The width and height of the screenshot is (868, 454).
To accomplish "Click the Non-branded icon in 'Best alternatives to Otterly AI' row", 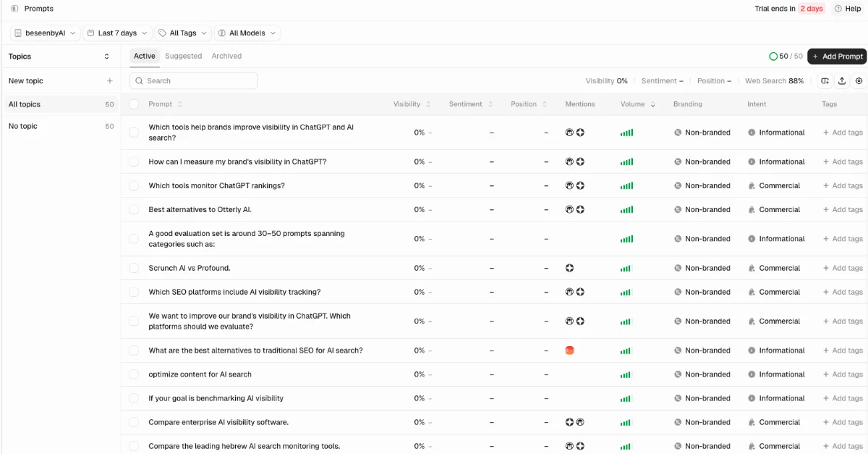I will click(x=678, y=209).
